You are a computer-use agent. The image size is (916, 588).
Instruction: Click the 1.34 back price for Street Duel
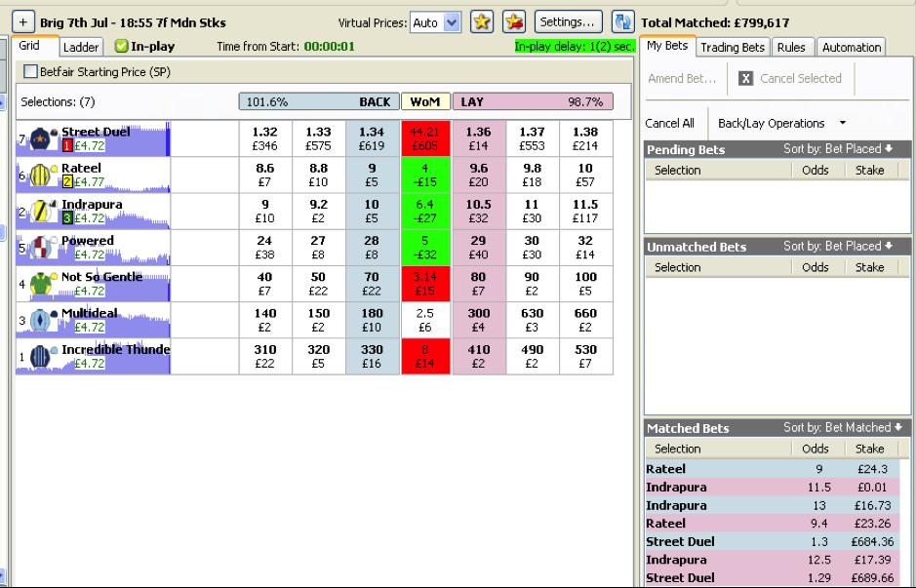[372, 138]
